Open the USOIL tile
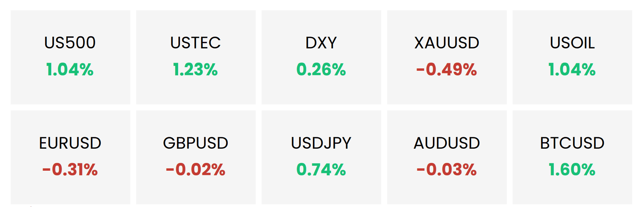The height and width of the screenshot is (207, 644). [x=572, y=57]
